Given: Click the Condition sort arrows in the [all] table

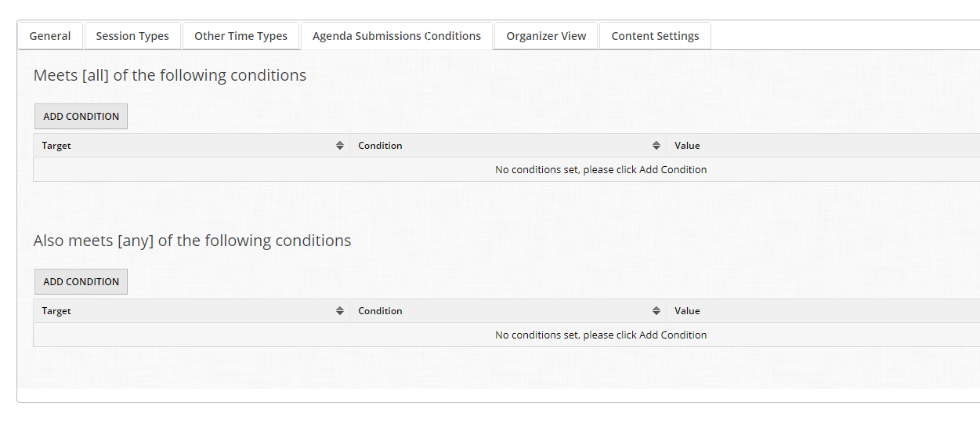Looking at the screenshot, I should coord(656,146).
